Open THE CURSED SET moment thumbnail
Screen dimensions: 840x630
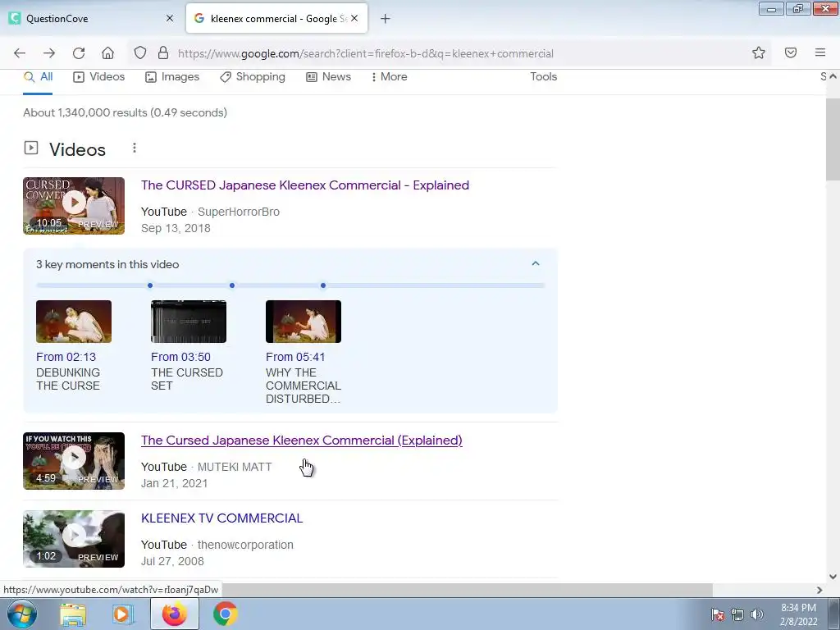pyautogui.click(x=189, y=322)
